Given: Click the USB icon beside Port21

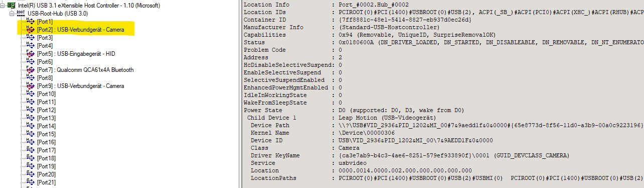Looking at the screenshot, I should tap(31, 182).
